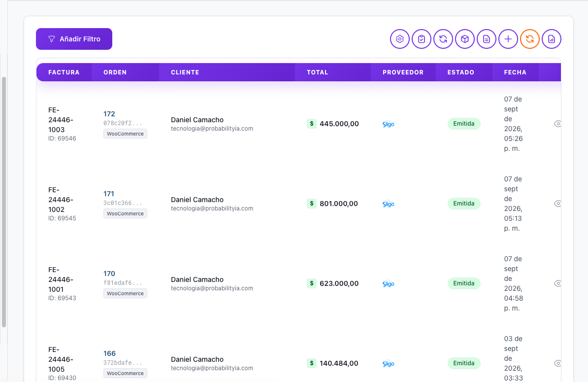Viewport: 588px width, 382px height.
Task: Open order link 166
Action: 109,353
